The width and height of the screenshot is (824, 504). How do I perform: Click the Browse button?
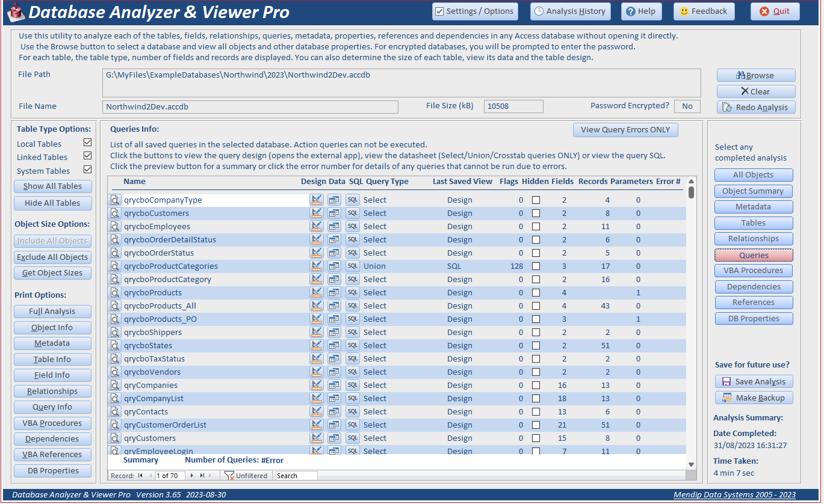point(756,76)
